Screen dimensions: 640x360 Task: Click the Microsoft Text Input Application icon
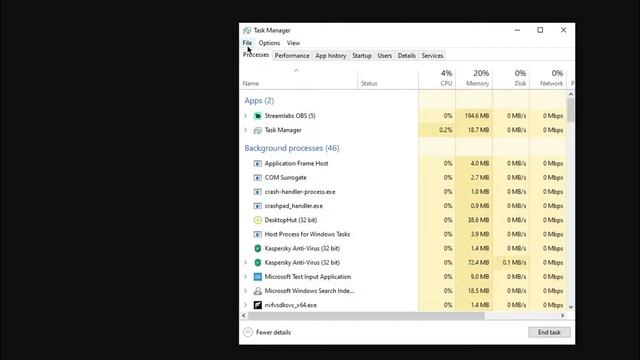(258, 277)
